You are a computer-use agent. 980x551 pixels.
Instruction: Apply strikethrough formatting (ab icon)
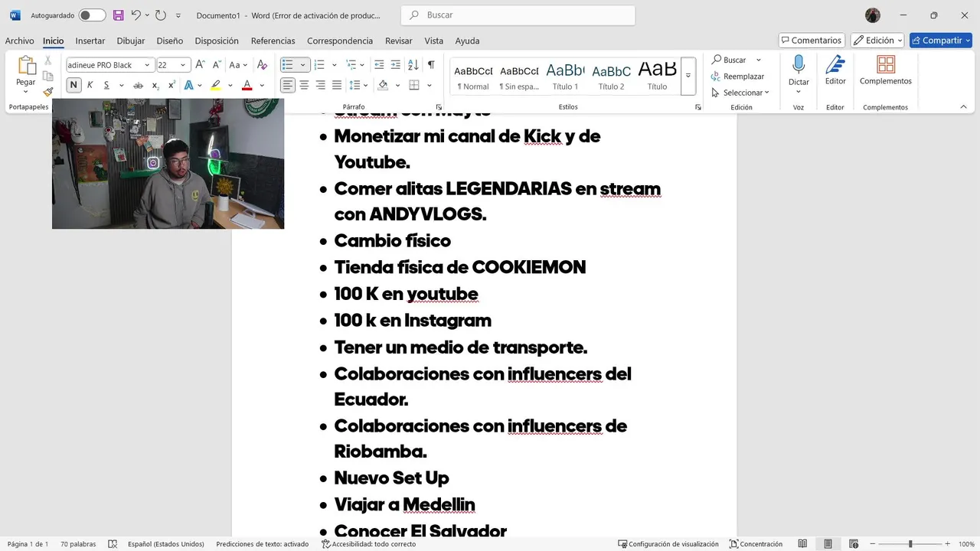138,85
